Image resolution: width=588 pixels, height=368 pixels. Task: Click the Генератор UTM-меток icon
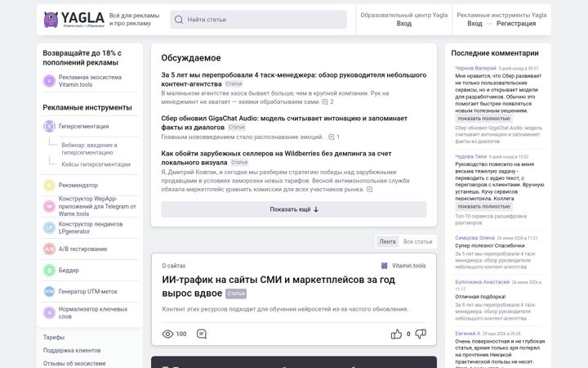49,291
